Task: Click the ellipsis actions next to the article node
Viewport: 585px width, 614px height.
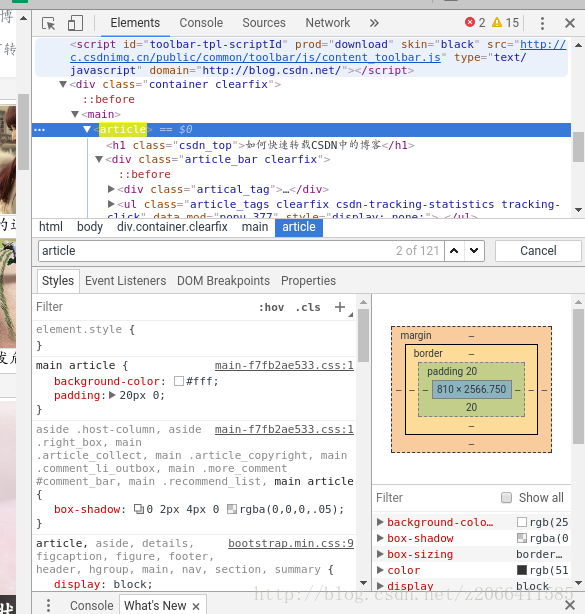Action: coord(40,130)
